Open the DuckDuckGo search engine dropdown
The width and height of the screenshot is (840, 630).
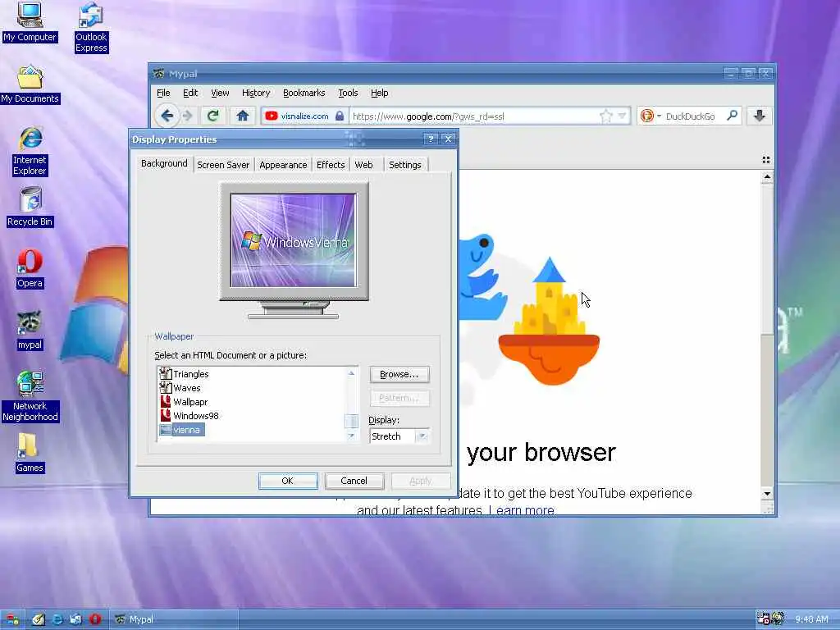(659, 116)
